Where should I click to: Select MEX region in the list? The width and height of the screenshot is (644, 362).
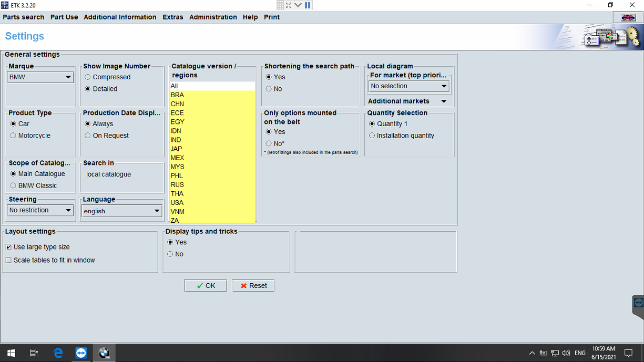(x=212, y=158)
